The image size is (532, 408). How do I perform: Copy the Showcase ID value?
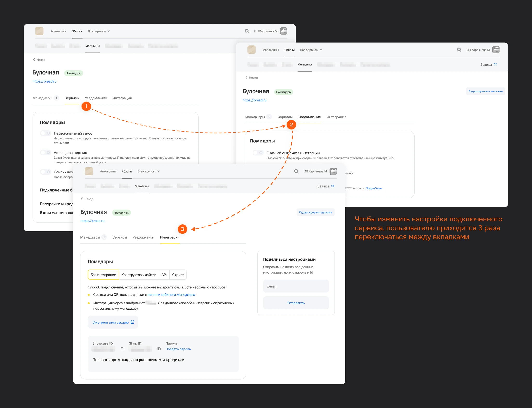(x=122, y=349)
